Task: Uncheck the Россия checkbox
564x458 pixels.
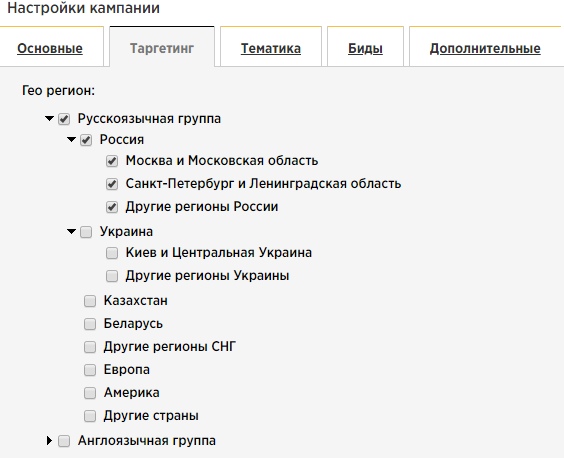Action: click(x=86, y=140)
